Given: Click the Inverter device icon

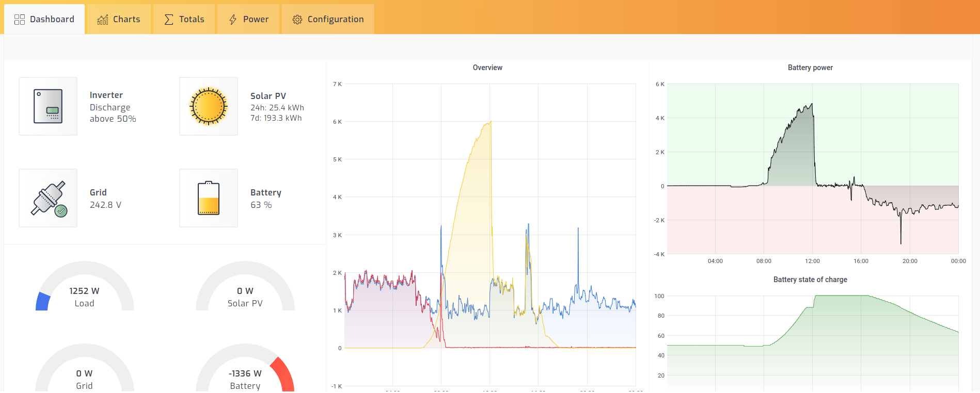Looking at the screenshot, I should pyautogui.click(x=48, y=106).
